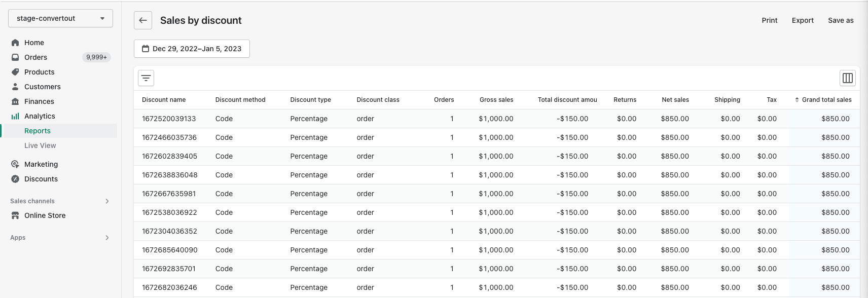Click discount name 1672602839405
868x298 pixels.
[169, 156]
